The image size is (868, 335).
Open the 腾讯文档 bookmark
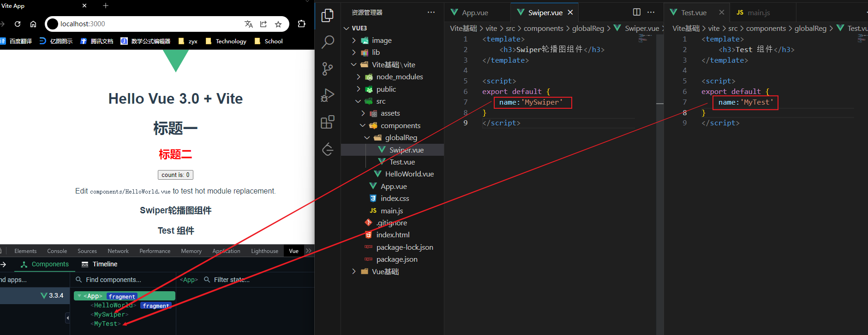(x=96, y=41)
